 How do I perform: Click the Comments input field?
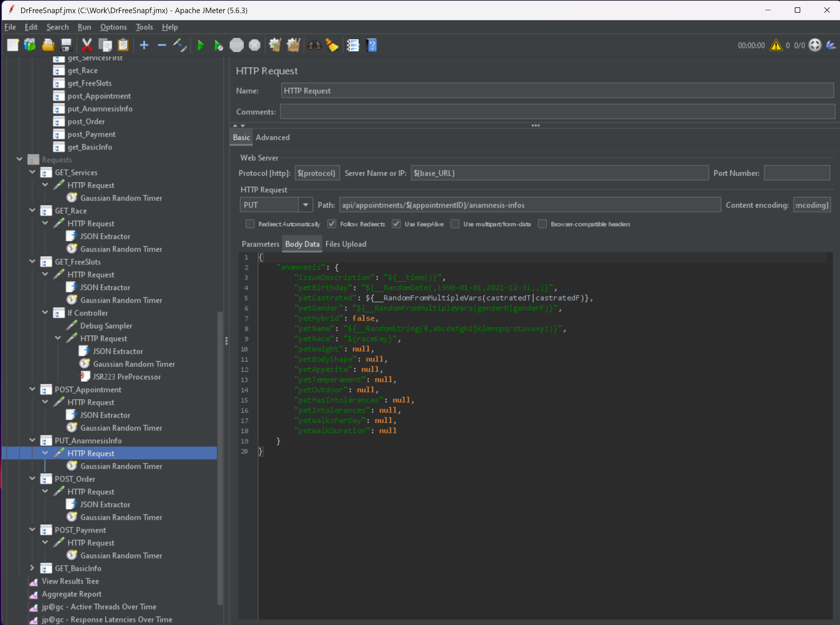(557, 112)
